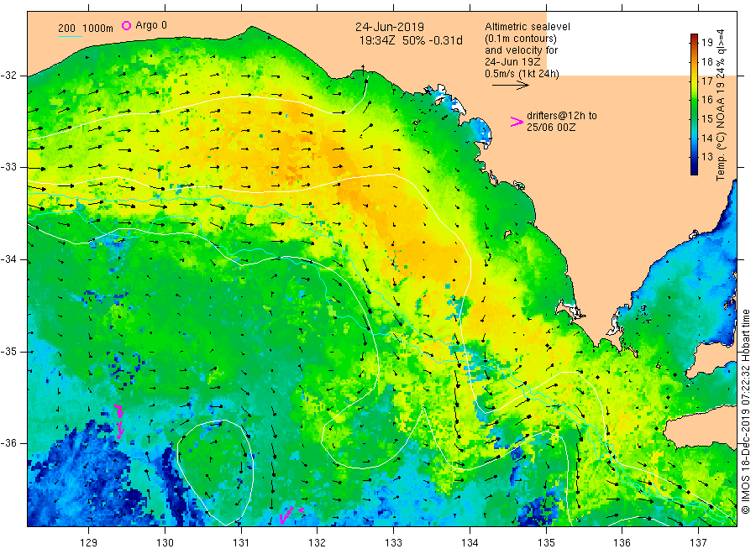The image size is (756, 554).
Task: Click the longitude label 136
Action: (622, 543)
